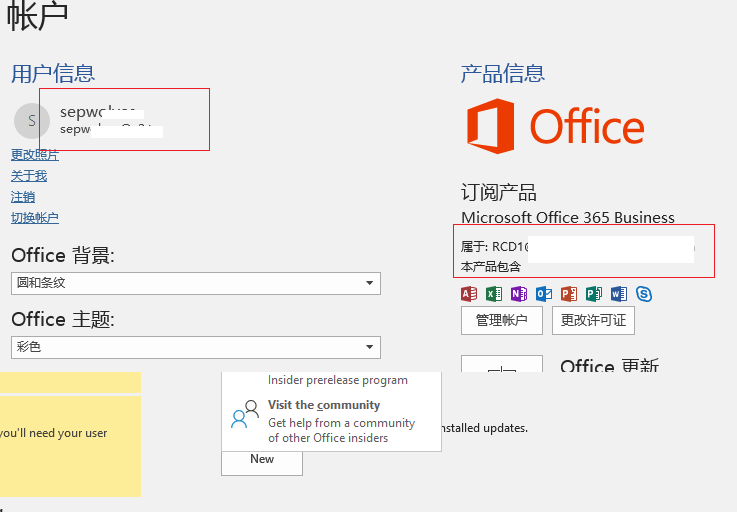This screenshot has height=512, width=737.
Task: Select Visit the community entry
Action: pos(331,421)
